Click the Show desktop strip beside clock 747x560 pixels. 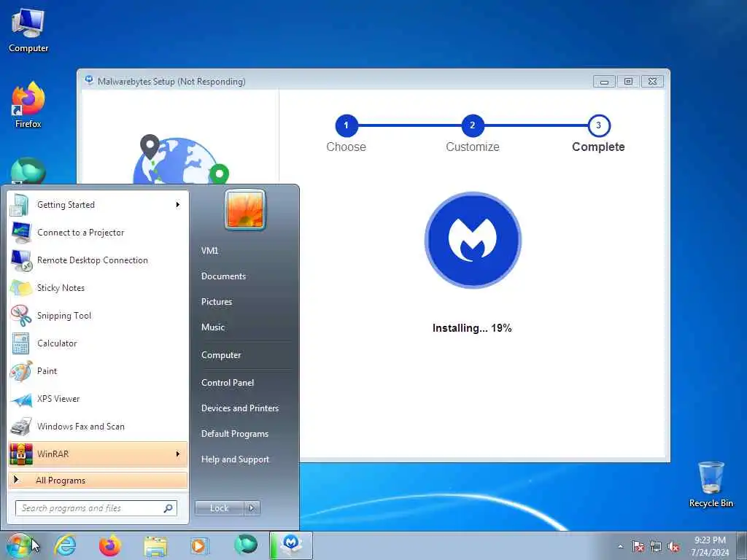pos(742,545)
